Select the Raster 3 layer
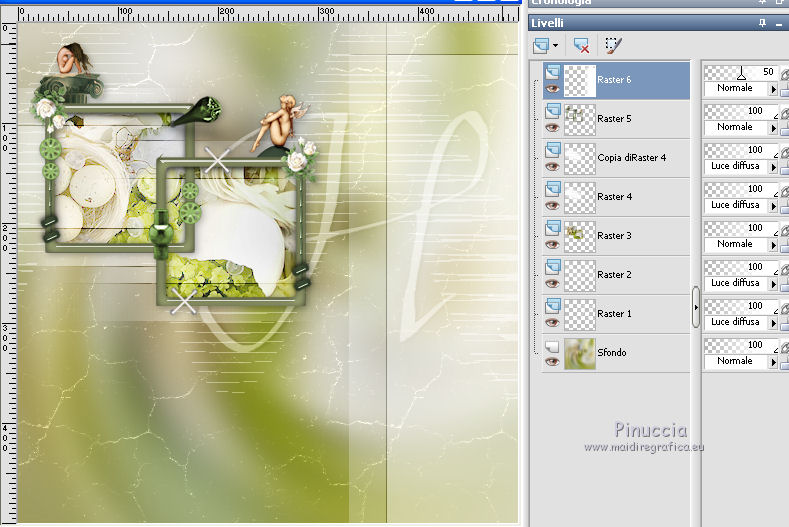Viewport: 789px width, 527px height. click(x=614, y=236)
